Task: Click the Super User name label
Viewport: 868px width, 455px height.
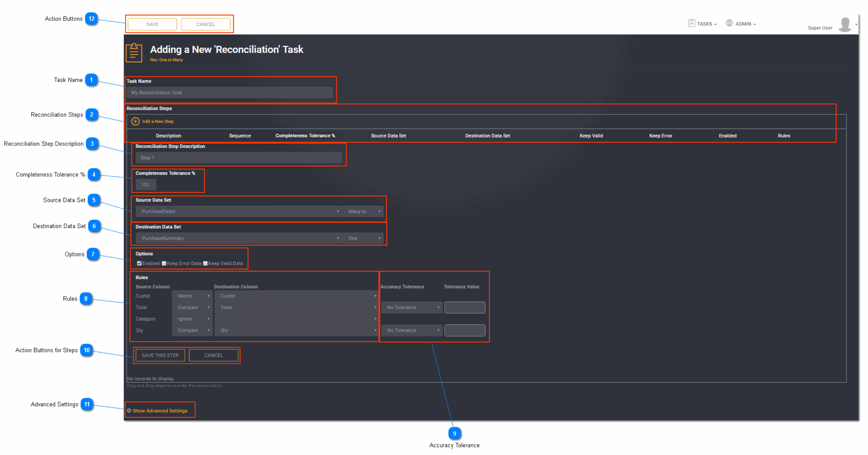Action: click(x=820, y=28)
